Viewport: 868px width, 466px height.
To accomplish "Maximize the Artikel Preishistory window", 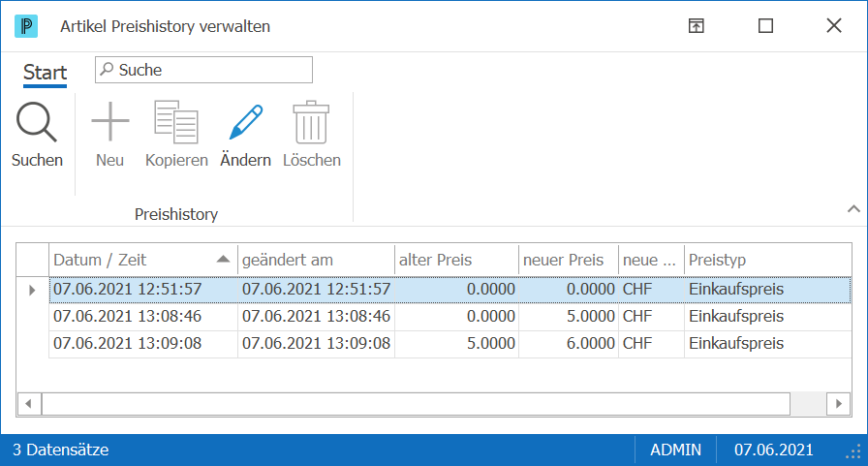I will pos(765,26).
